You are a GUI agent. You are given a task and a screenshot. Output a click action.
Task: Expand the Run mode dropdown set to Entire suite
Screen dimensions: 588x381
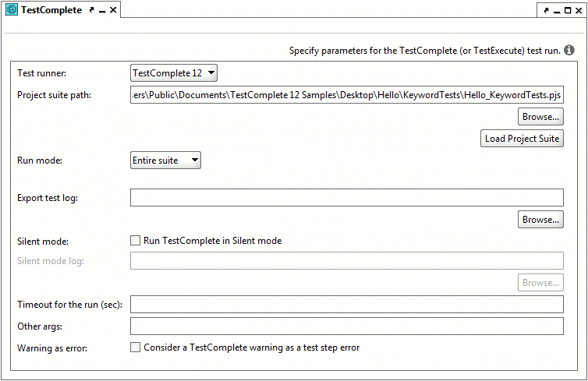165,161
